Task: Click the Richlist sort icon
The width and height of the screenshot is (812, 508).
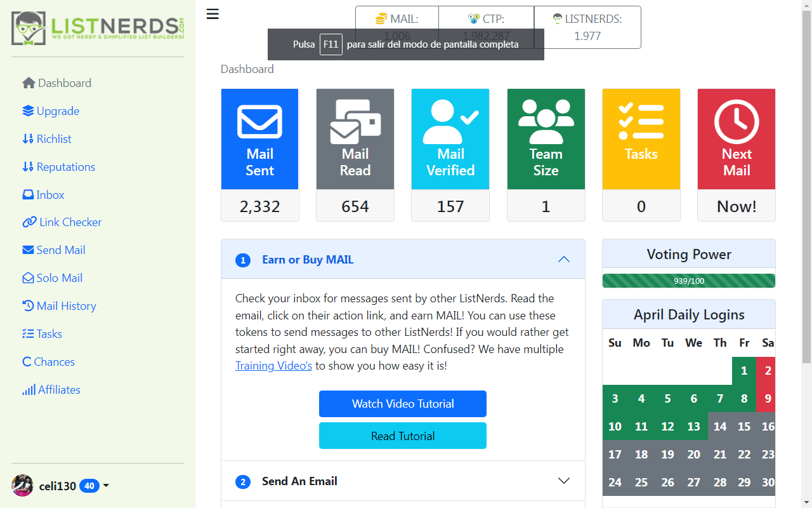Action: [28, 139]
